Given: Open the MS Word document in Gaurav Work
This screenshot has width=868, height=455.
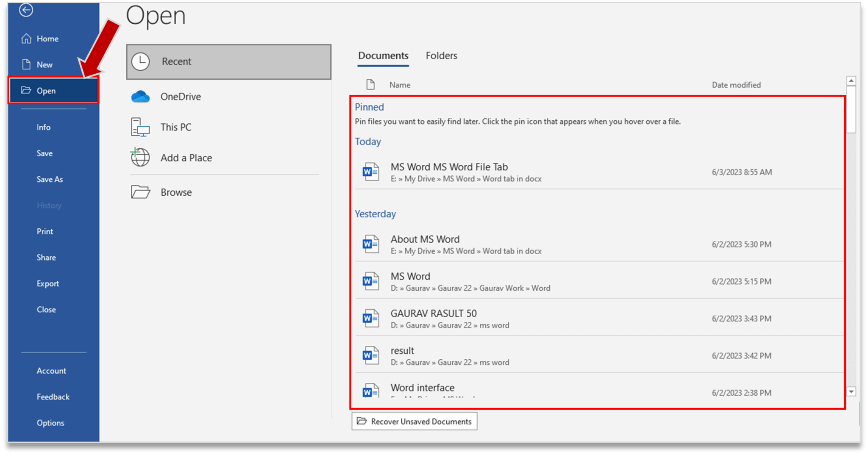Looking at the screenshot, I should point(599,281).
